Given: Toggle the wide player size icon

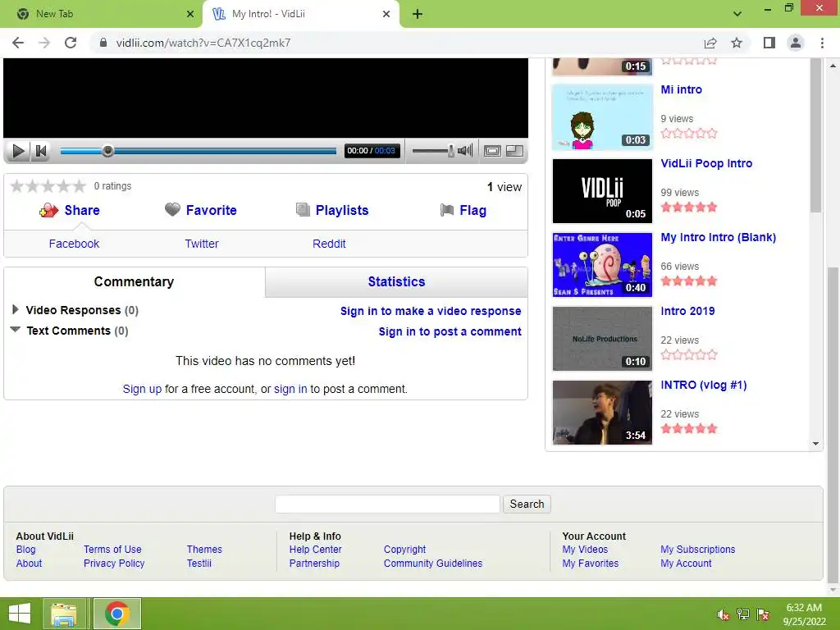Looking at the screenshot, I should pos(492,151).
